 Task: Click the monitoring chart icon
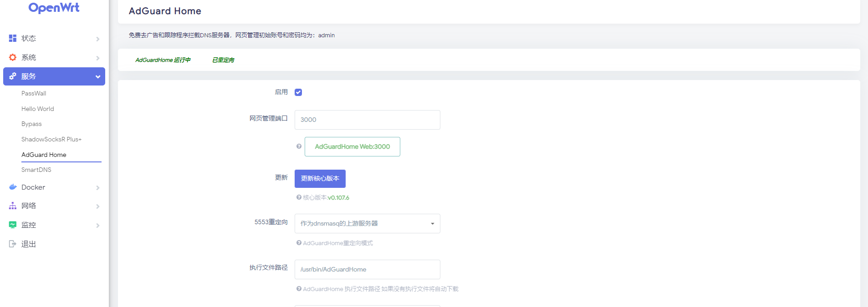click(x=13, y=225)
